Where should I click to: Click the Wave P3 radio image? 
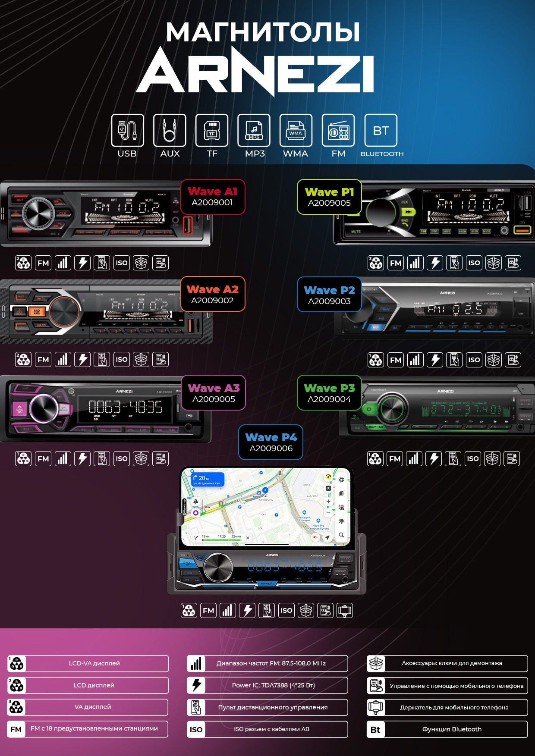(x=437, y=409)
